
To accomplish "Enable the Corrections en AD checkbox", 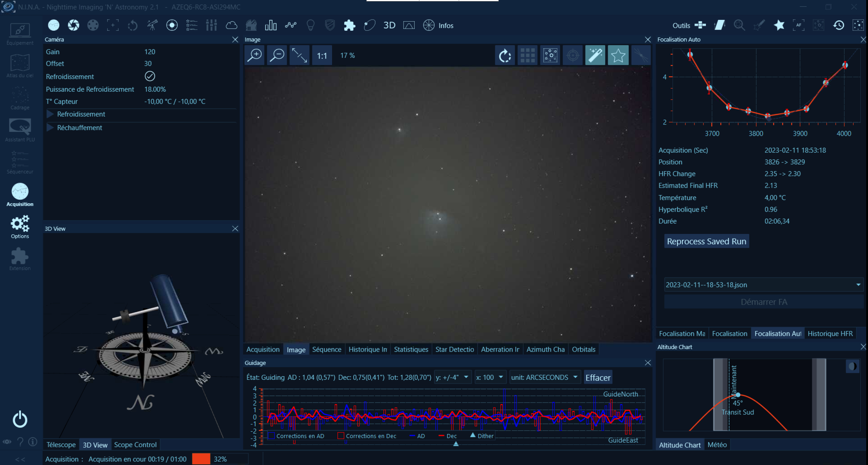I will point(271,436).
